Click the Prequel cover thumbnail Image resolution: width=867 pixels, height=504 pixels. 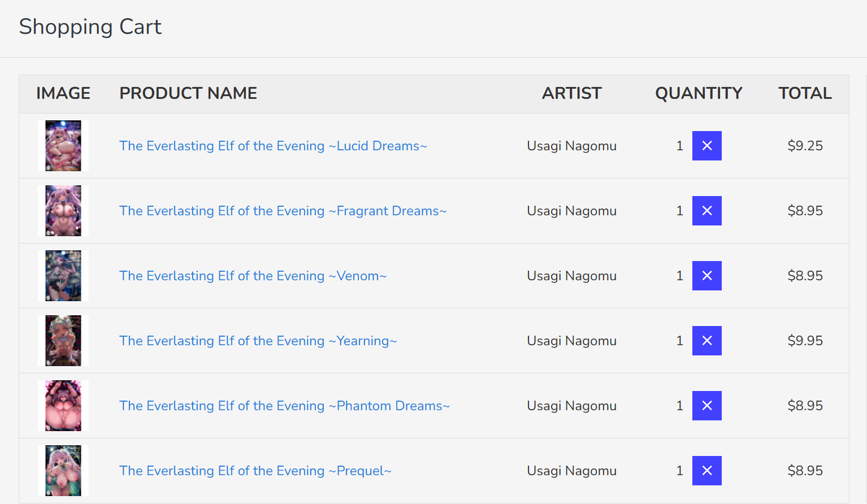(x=63, y=471)
